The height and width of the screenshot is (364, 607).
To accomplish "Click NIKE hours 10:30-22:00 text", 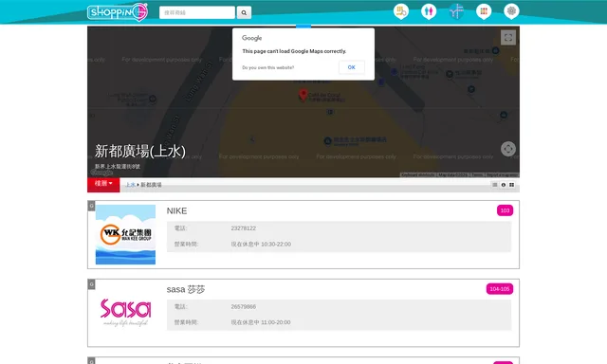I will (261, 244).
